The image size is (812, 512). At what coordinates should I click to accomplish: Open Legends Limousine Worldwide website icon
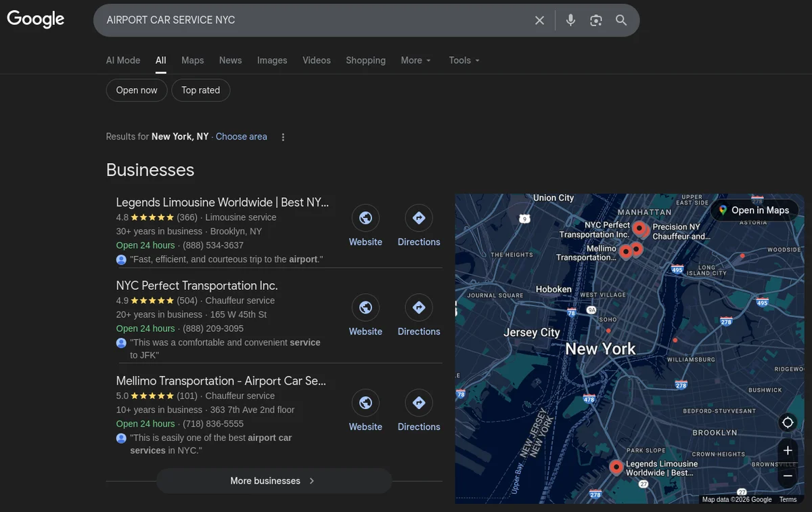[365, 218]
